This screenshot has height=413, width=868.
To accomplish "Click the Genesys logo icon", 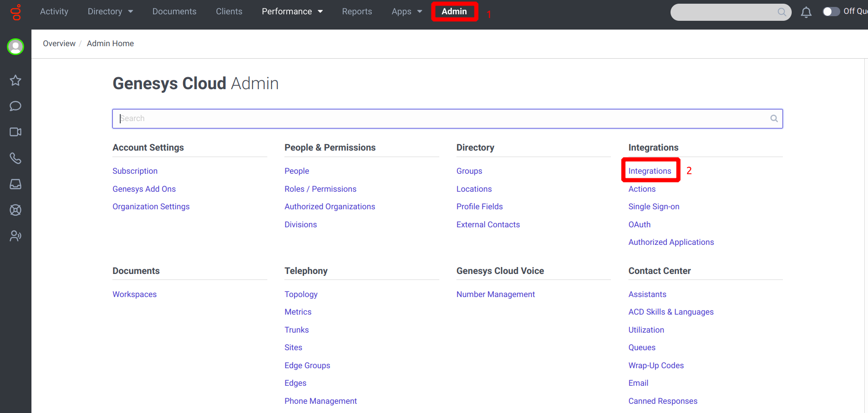I will [16, 12].
